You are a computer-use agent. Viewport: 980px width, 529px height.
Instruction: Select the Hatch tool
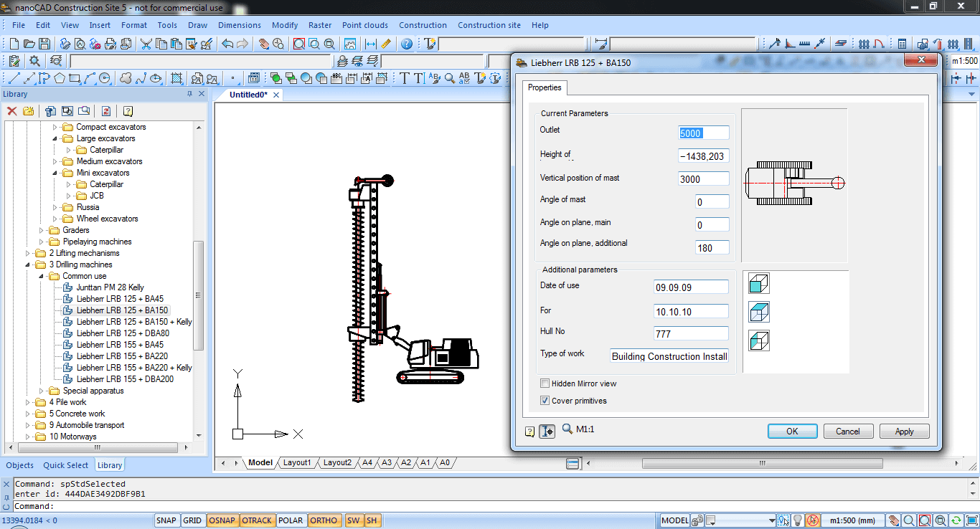176,78
